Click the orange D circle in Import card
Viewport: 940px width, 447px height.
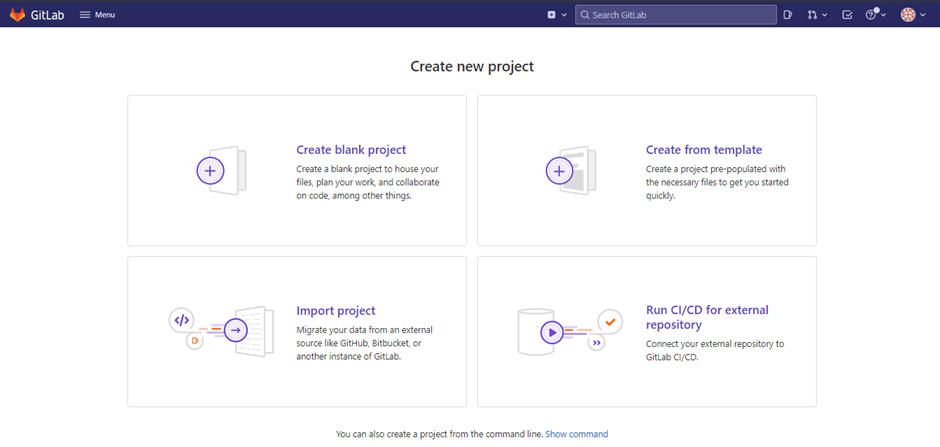tap(194, 341)
